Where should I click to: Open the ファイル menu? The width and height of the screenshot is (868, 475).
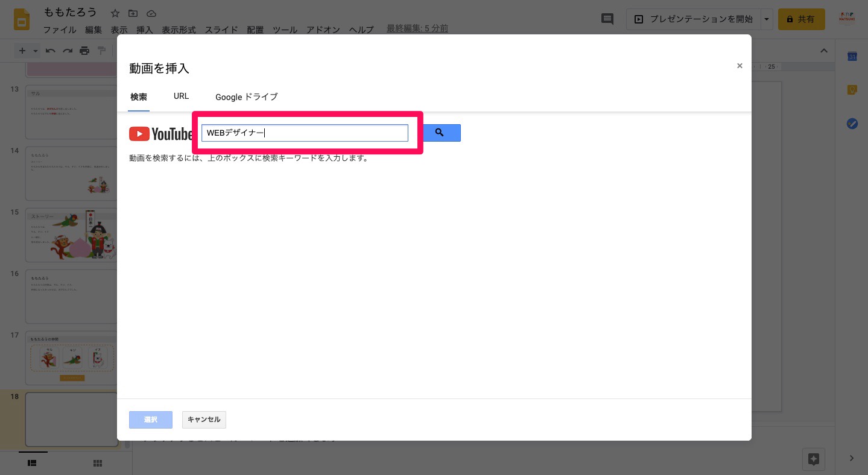60,30
